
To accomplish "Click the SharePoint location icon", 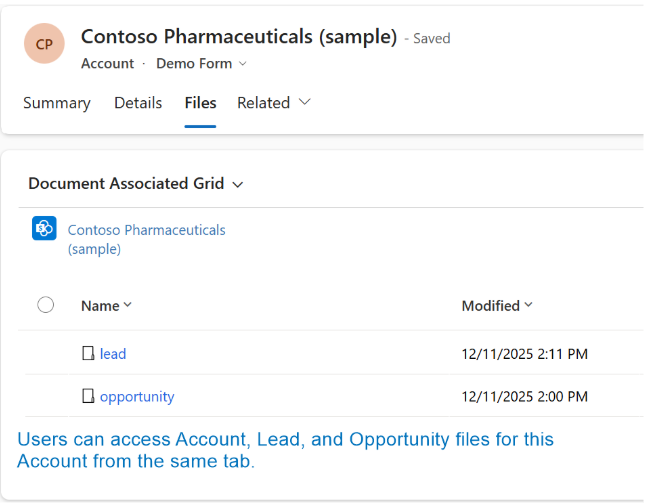I will tap(44, 229).
